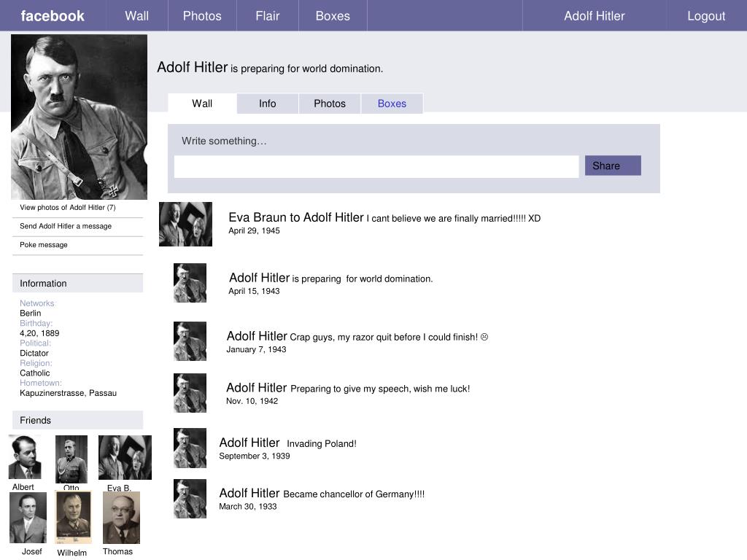The image size is (747, 560).
Task: Click the 'Nov. 10, 1942' post date
Action: tap(252, 401)
